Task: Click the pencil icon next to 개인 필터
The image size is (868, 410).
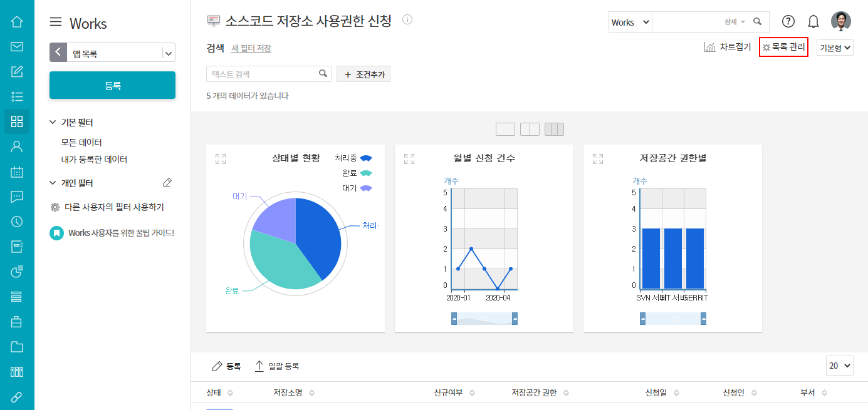Action: point(167,183)
